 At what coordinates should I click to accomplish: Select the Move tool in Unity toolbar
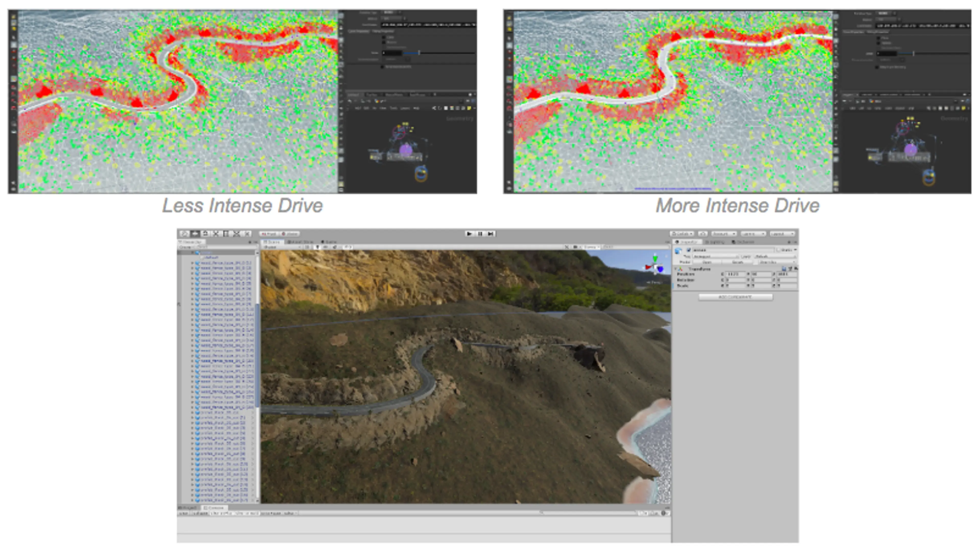[x=195, y=233]
